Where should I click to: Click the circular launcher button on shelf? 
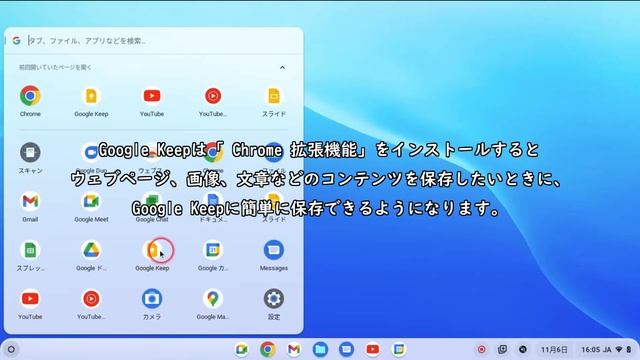point(11,349)
